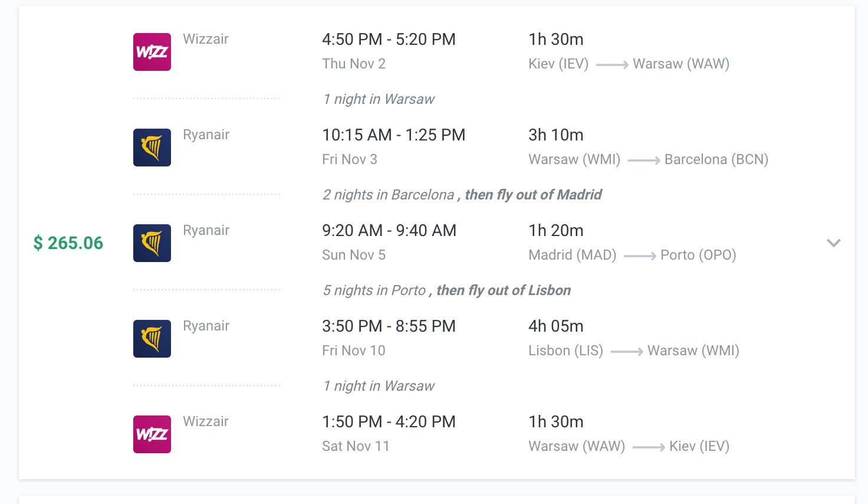868x504 pixels.
Task: Click the arrow between Warsaw (WMI) and Barcelona
Action: tap(643, 161)
